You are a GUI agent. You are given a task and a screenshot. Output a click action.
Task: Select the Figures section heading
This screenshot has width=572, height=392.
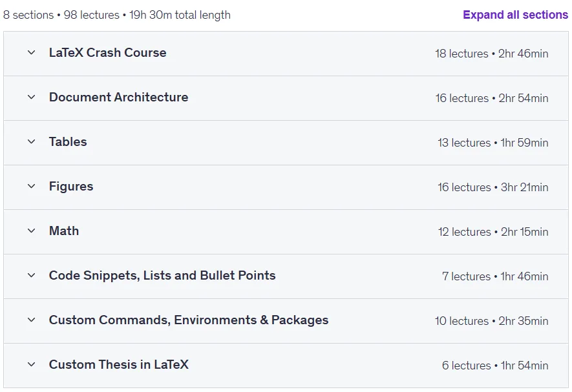click(x=71, y=187)
